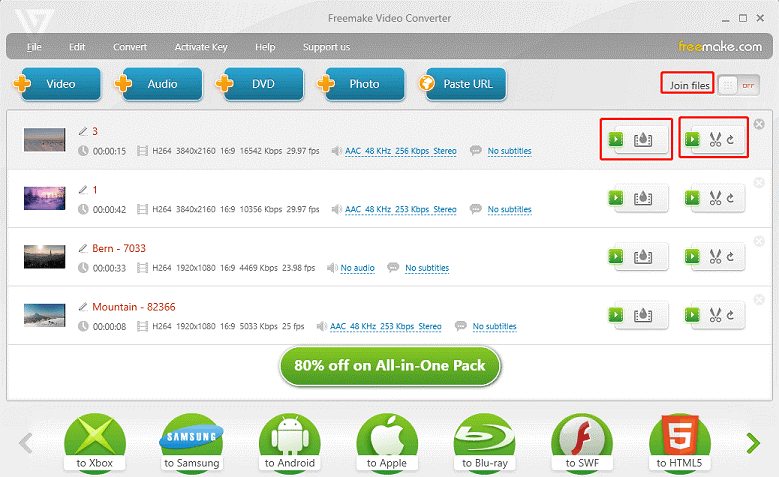Toggle the Join files switch
Image resolution: width=779 pixels, height=477 pixels.
click(x=739, y=85)
